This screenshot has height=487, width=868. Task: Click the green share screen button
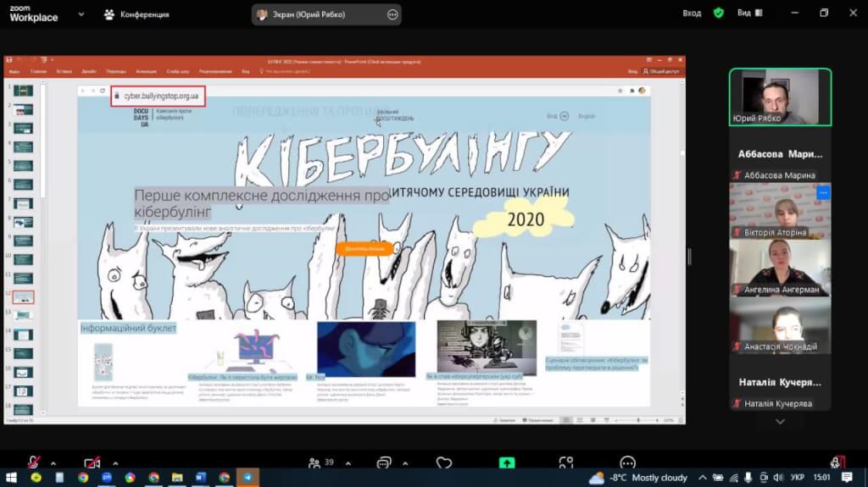pyautogui.click(x=507, y=462)
